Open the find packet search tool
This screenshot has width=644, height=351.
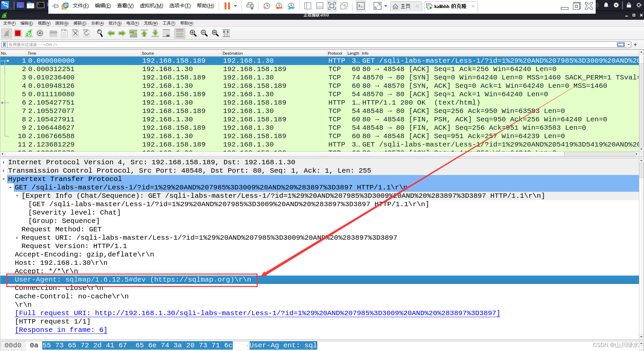(100, 33)
